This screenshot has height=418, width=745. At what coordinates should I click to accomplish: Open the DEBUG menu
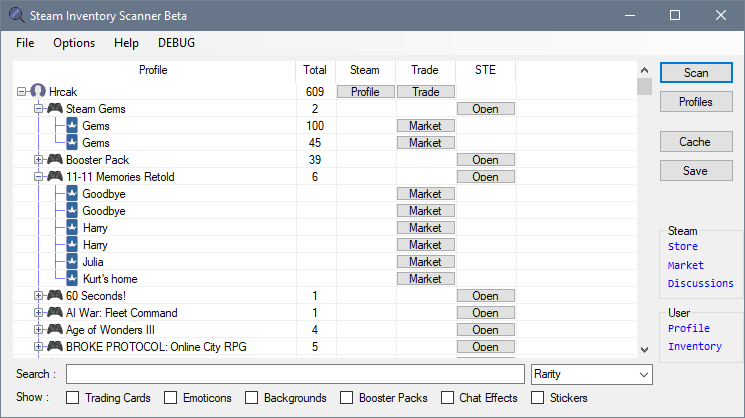(x=176, y=43)
